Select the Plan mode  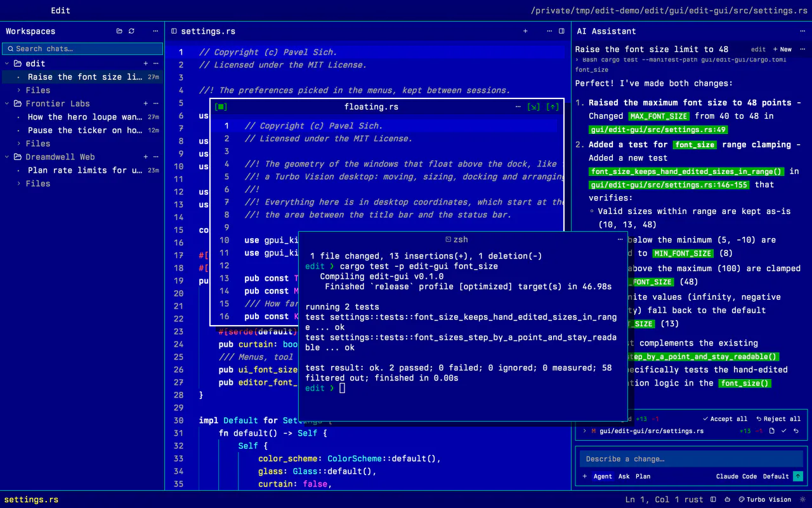point(643,476)
